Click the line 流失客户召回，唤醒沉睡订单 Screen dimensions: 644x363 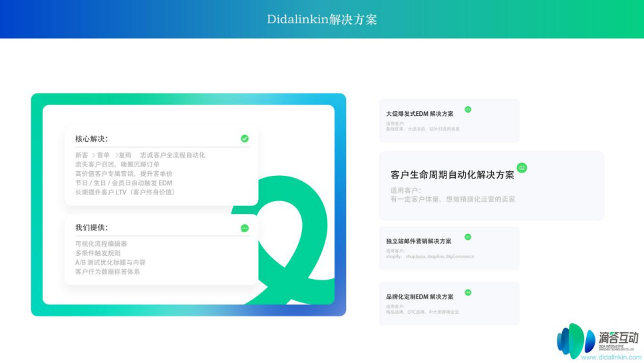[117, 165]
